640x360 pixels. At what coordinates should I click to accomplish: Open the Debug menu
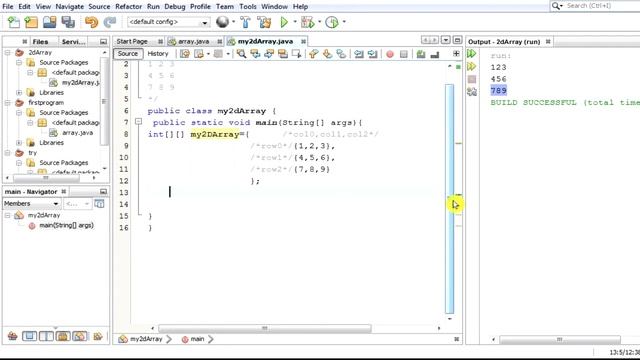[x=174, y=7]
